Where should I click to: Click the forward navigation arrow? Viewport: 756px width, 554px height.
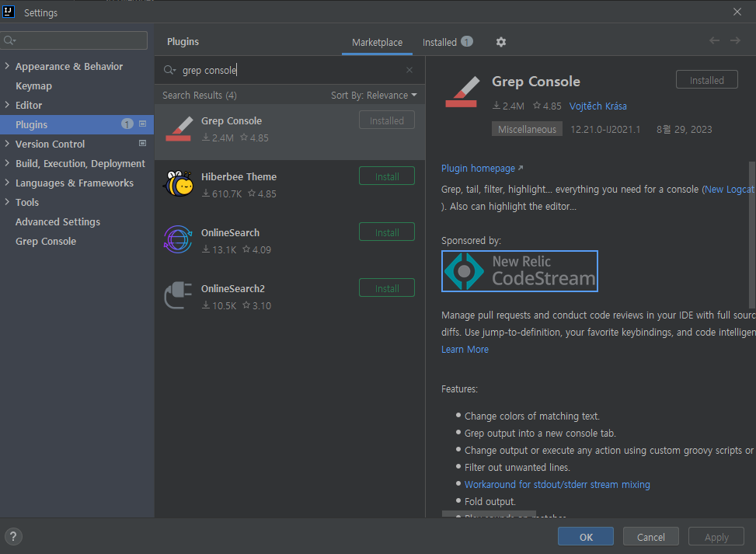click(735, 40)
